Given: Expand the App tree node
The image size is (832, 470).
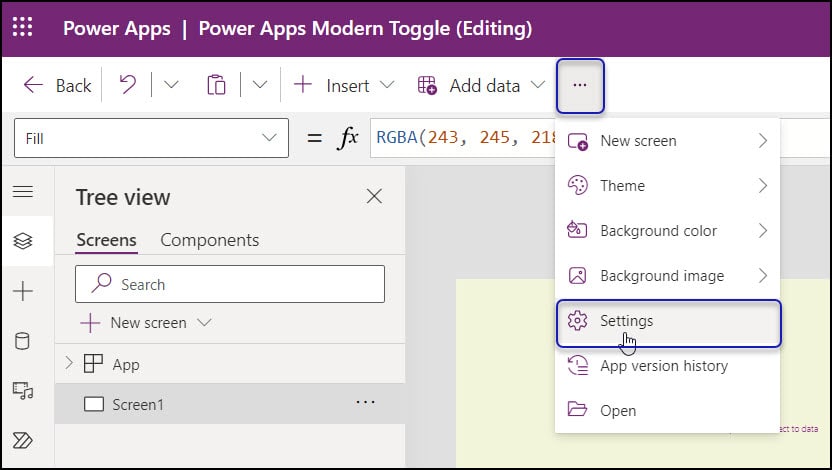Looking at the screenshot, I should coord(68,363).
